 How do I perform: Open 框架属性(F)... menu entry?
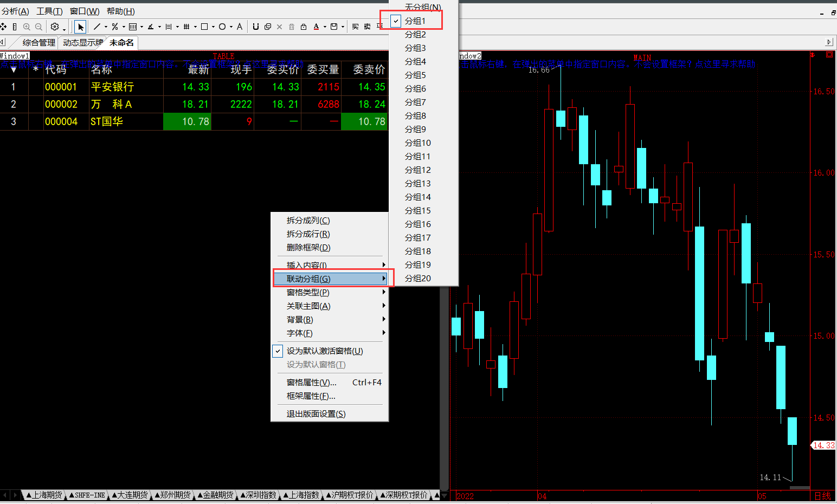point(330,396)
